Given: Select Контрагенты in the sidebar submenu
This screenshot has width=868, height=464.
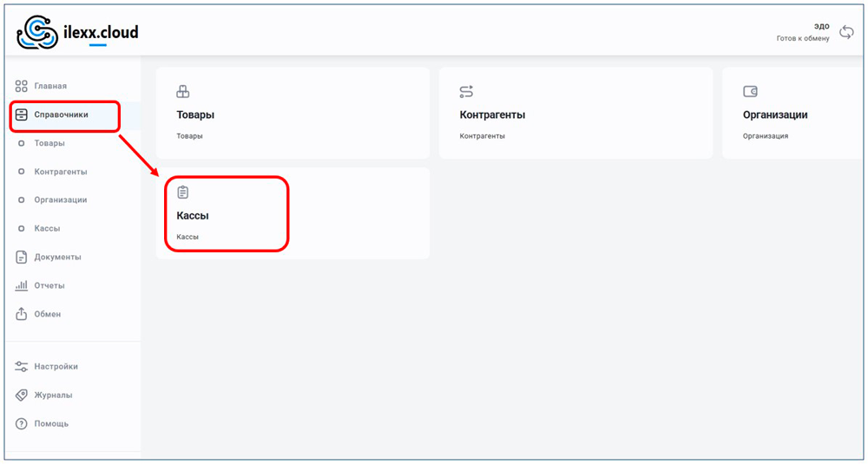Looking at the screenshot, I should click(60, 172).
